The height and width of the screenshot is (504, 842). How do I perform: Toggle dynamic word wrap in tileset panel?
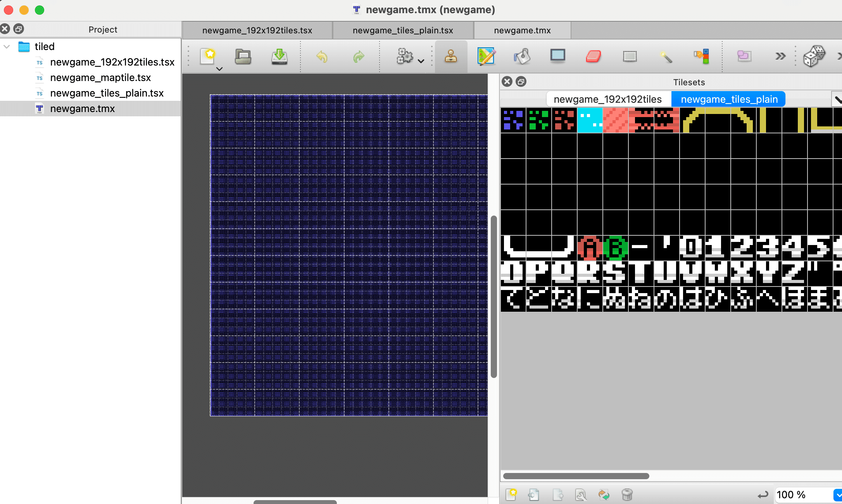point(763,495)
